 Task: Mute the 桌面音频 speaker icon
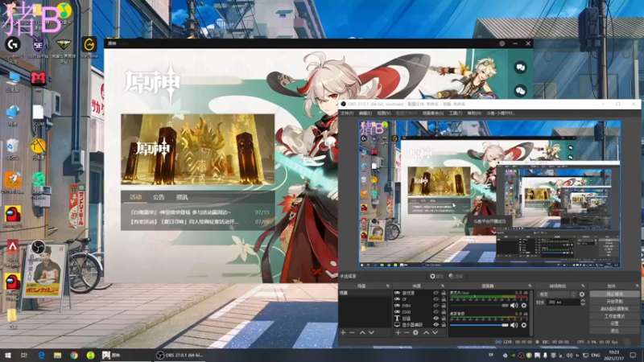(514, 325)
